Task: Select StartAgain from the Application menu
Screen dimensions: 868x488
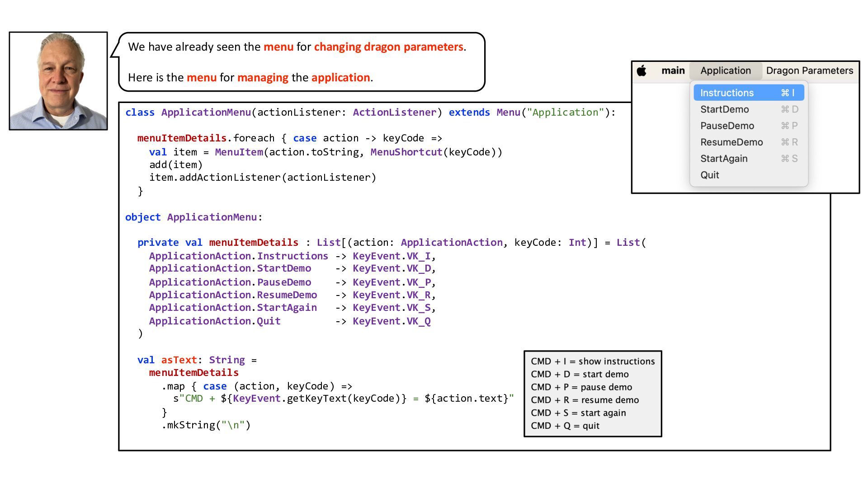Action: (x=723, y=159)
